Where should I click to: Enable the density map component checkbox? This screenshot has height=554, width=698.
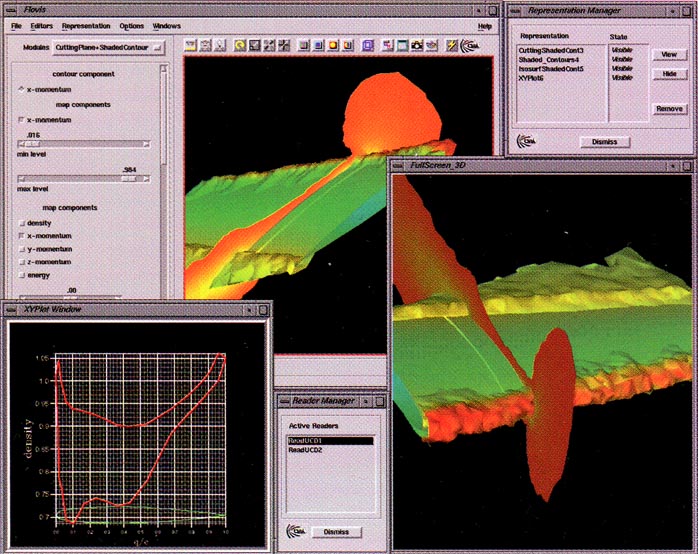coord(22,223)
